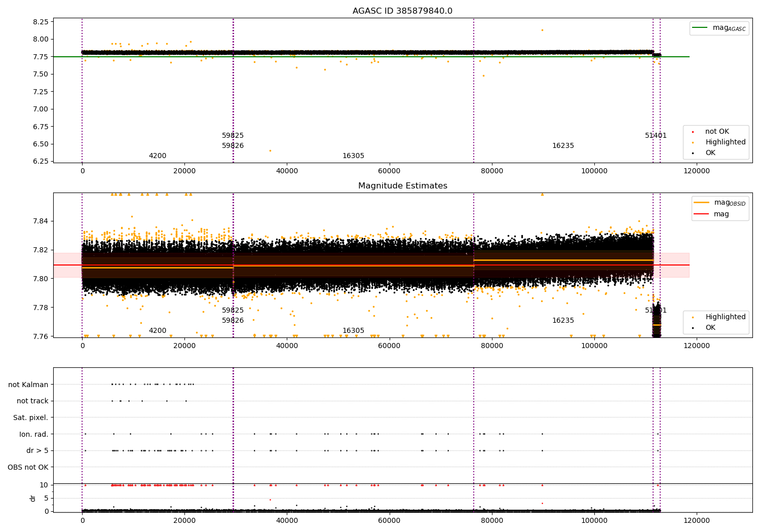This screenshot has width=760, height=532.
Task: Click the 7.00 tick on top plot y-axis
Action: (40, 109)
